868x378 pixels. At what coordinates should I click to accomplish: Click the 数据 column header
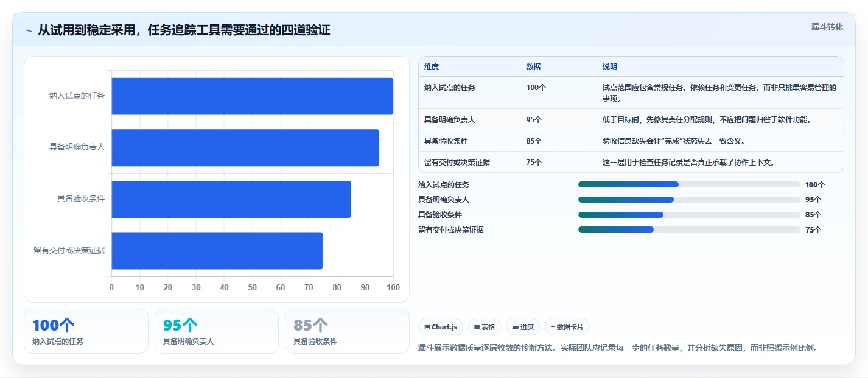click(534, 67)
